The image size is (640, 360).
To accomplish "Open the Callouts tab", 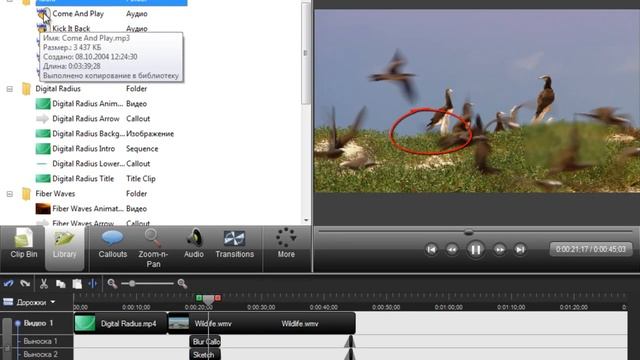I will click(113, 244).
